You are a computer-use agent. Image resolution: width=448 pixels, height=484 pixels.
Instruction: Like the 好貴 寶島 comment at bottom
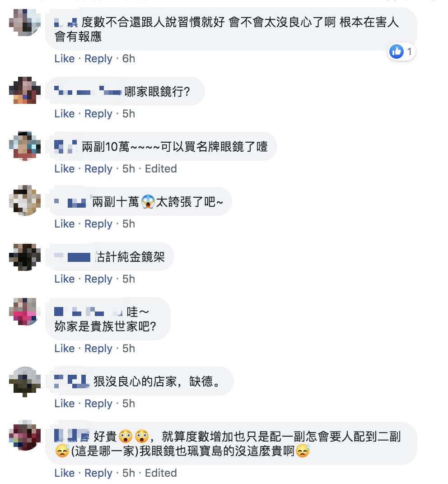pos(65,473)
